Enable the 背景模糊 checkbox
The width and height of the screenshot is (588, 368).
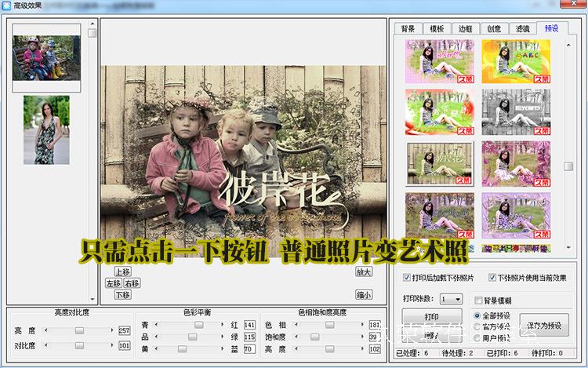tap(478, 301)
